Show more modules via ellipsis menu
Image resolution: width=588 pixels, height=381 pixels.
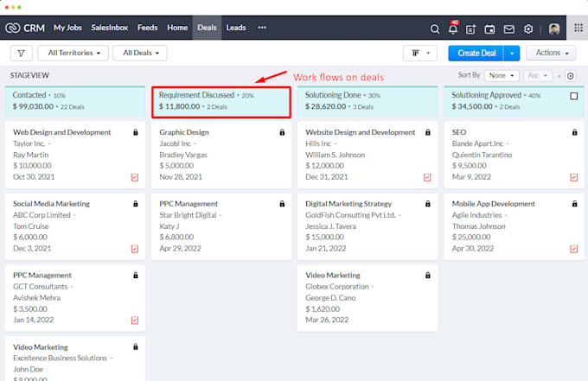click(x=262, y=28)
